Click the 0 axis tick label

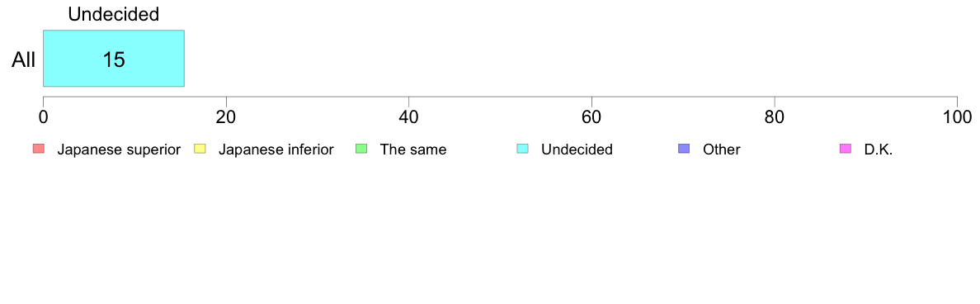(x=43, y=117)
